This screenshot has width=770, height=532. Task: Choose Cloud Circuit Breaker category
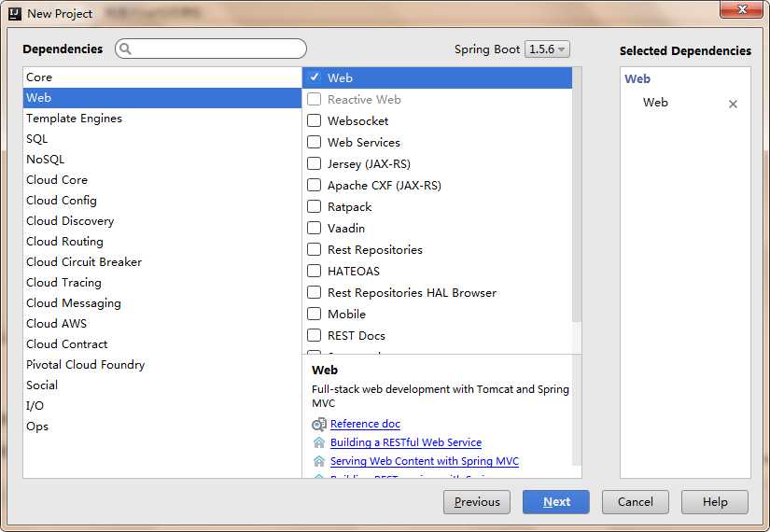tap(162, 262)
